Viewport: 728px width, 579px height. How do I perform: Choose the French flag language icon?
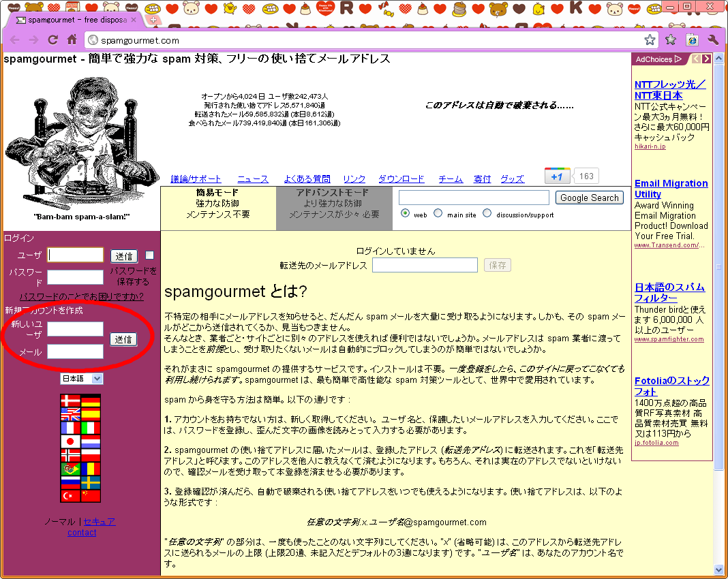click(x=71, y=428)
